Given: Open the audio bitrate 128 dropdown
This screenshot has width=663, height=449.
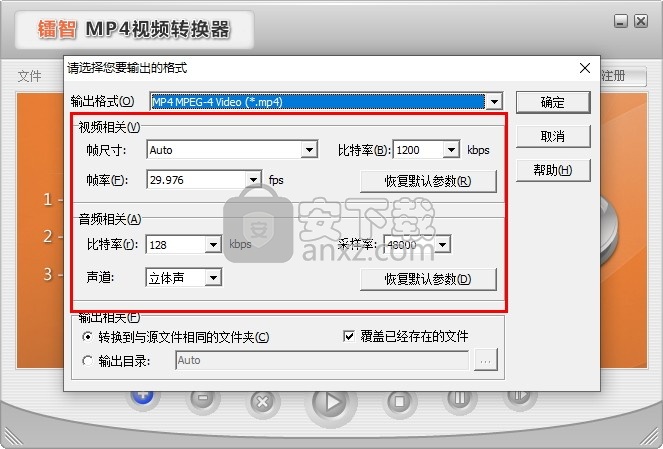Looking at the screenshot, I should (x=213, y=245).
